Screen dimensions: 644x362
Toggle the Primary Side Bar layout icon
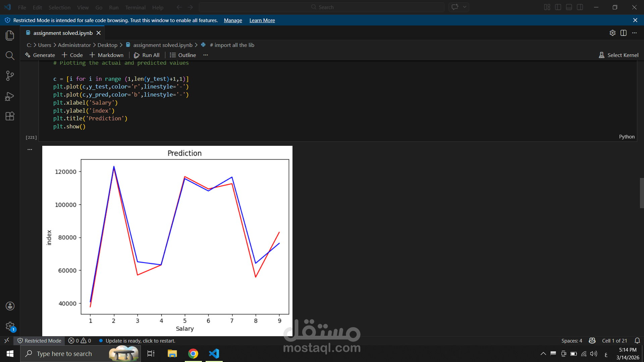coord(558,7)
